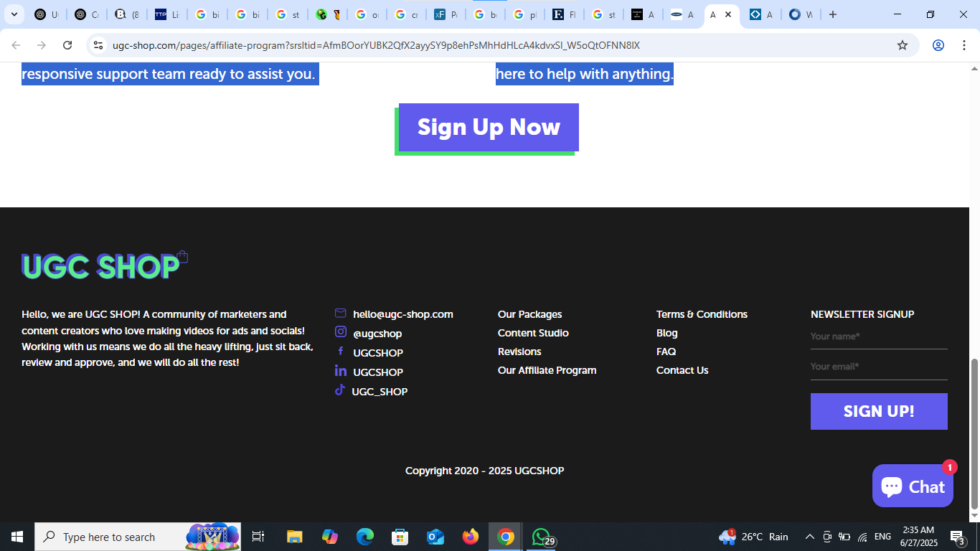
Task: Open the Shopify Chat widget
Action: point(913,486)
